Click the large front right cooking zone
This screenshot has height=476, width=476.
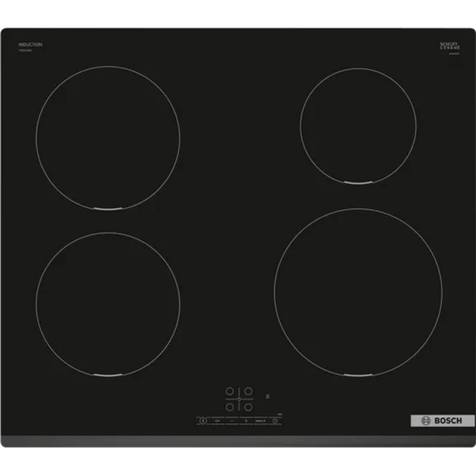point(358,292)
